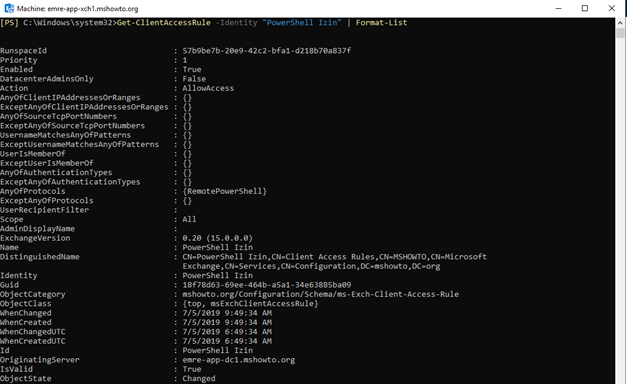Click the AnyOfAuthenticationTypes property name
This screenshot has width=627, height=384.
click(x=56, y=172)
